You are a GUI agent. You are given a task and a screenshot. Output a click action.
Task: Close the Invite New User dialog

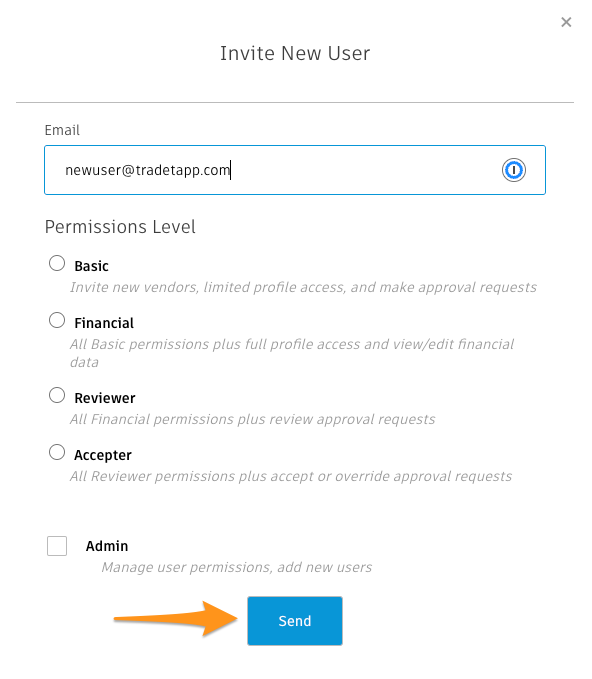[x=566, y=22]
